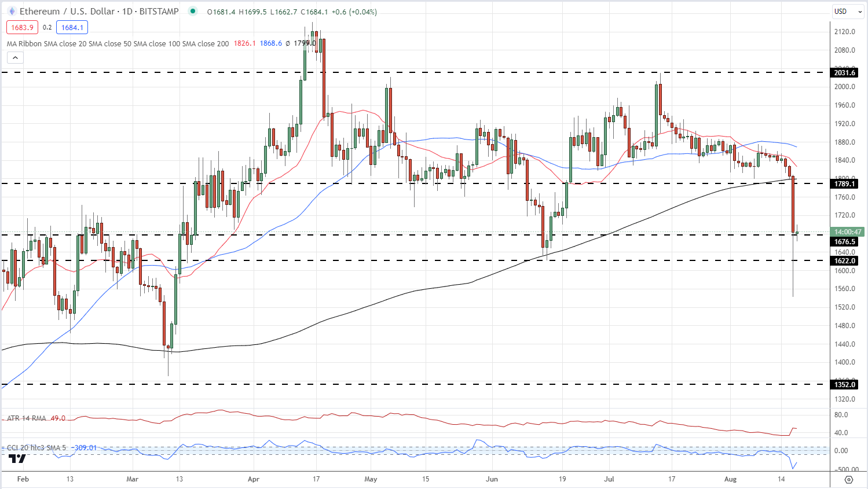
Task: Click the CCI pane -500.00 axis label
Action: [x=847, y=470]
